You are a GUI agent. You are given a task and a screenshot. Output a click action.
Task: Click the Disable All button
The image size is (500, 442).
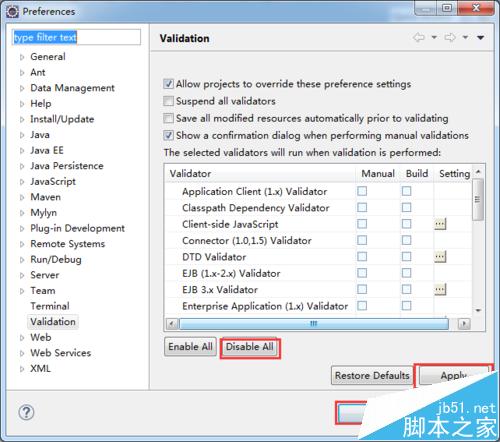click(250, 347)
